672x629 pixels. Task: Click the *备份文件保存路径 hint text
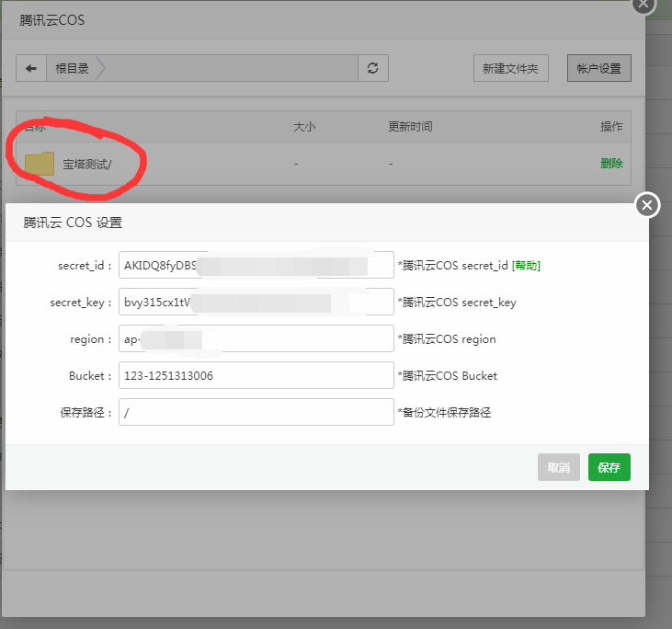[444, 413]
